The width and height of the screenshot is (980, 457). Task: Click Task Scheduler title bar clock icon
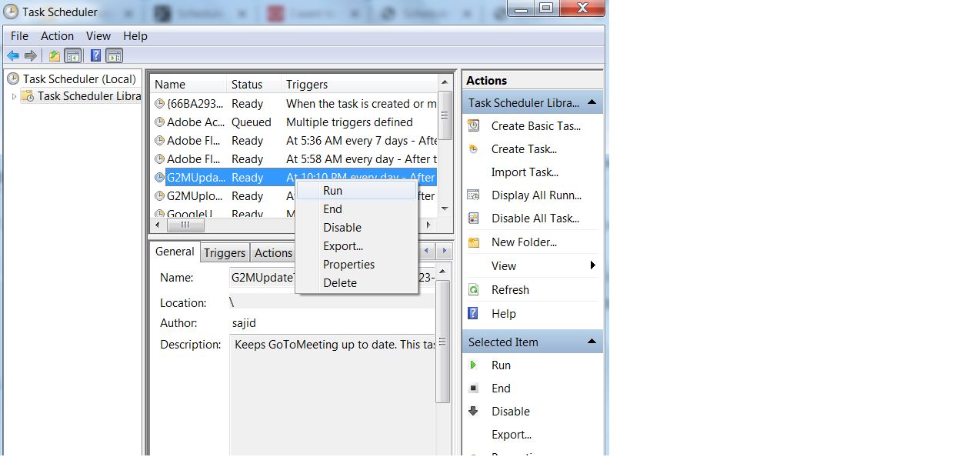point(11,12)
